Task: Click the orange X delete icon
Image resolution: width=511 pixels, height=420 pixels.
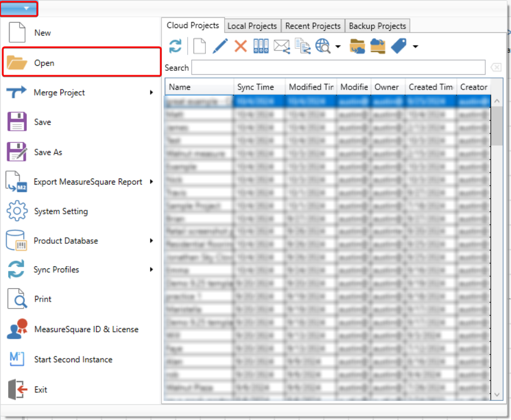Action: (240, 46)
